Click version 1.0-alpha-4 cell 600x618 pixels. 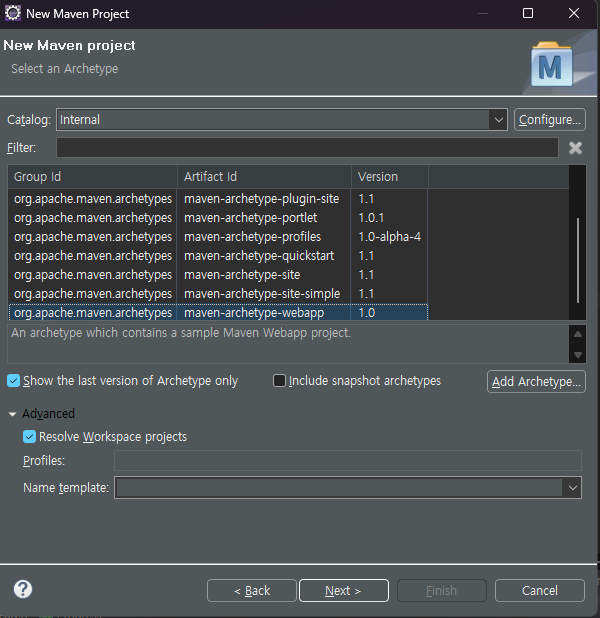(389, 236)
